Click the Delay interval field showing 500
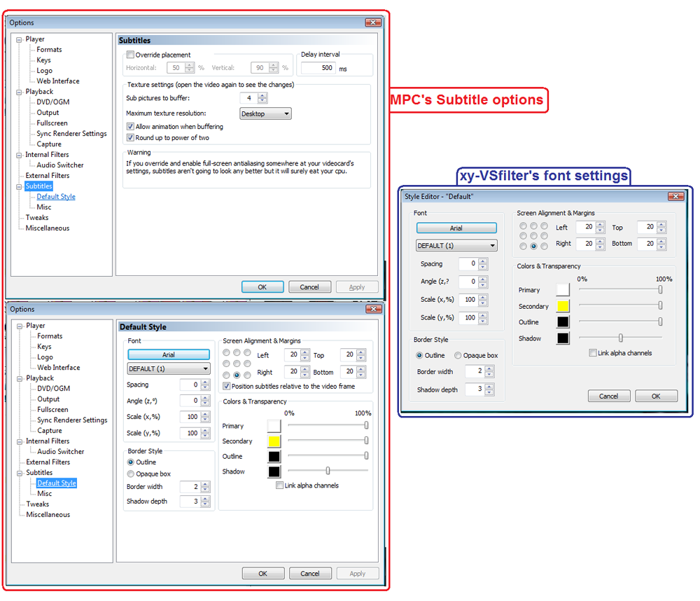Image resolution: width=700 pixels, height=601 pixels. [318, 68]
